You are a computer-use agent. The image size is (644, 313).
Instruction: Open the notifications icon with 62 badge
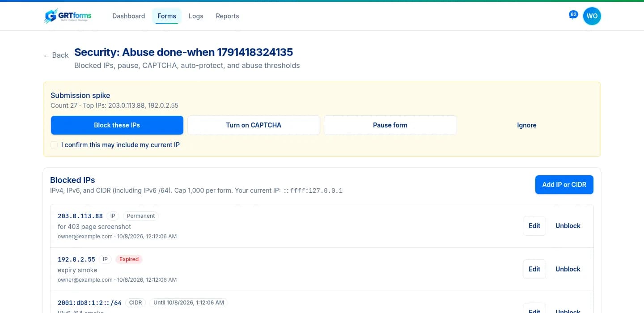pyautogui.click(x=573, y=15)
